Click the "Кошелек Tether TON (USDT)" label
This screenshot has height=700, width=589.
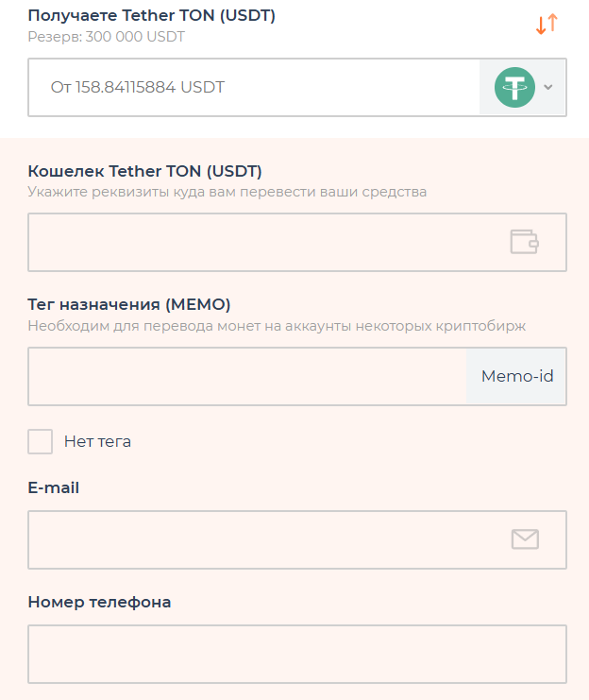[x=145, y=171]
